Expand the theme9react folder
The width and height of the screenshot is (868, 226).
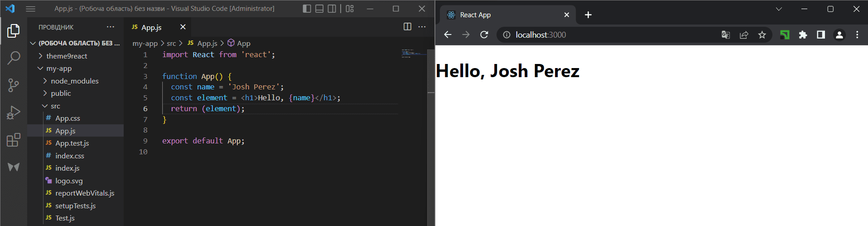(x=66, y=56)
